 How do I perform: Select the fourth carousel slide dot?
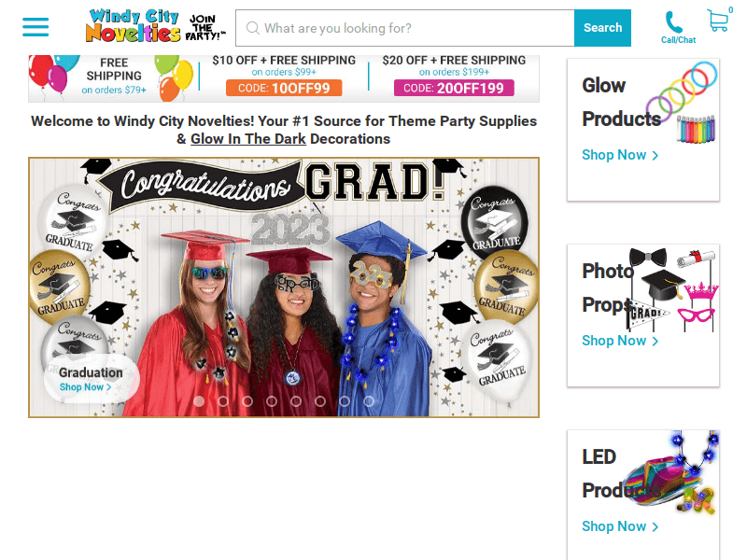(272, 401)
